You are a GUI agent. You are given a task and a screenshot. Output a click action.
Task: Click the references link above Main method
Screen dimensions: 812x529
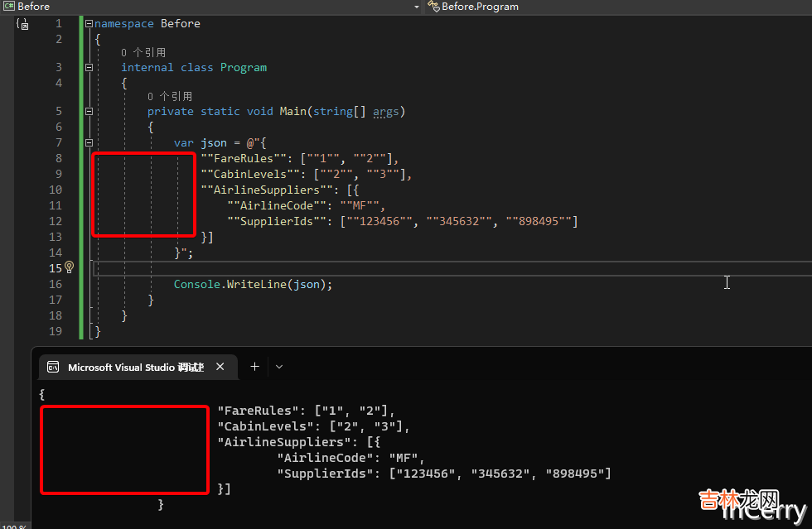click(170, 97)
